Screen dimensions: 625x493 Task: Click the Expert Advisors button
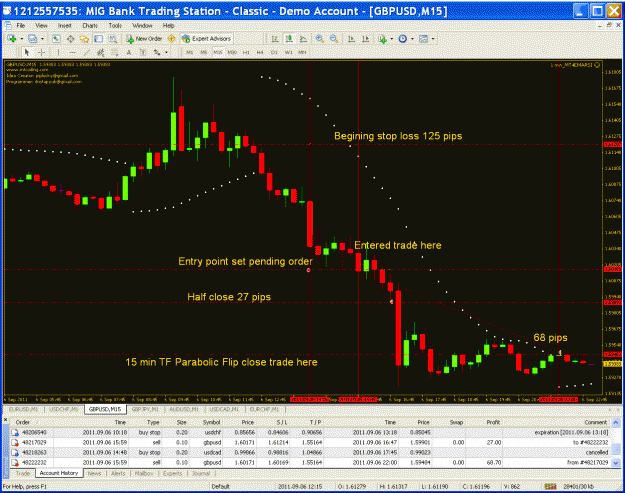[206, 39]
